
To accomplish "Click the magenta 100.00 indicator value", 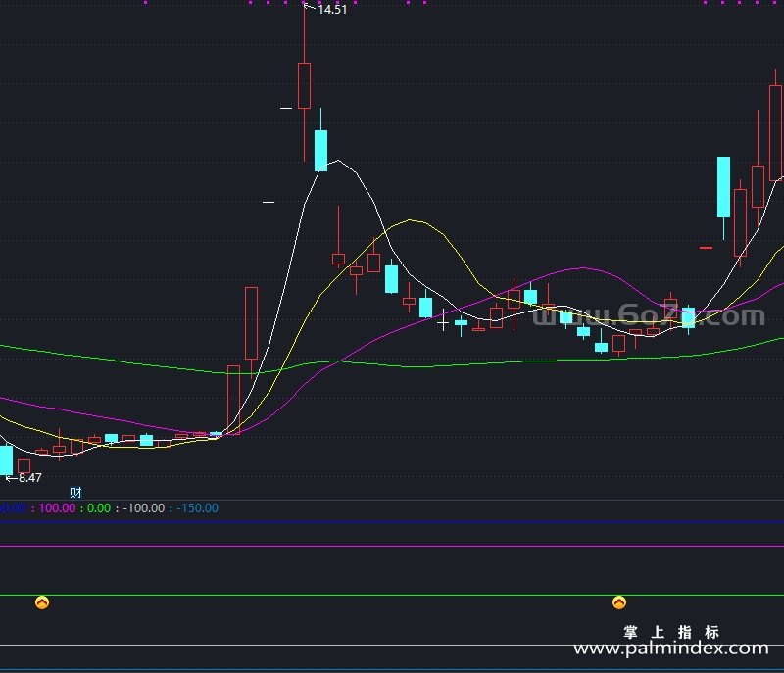I will [x=57, y=508].
